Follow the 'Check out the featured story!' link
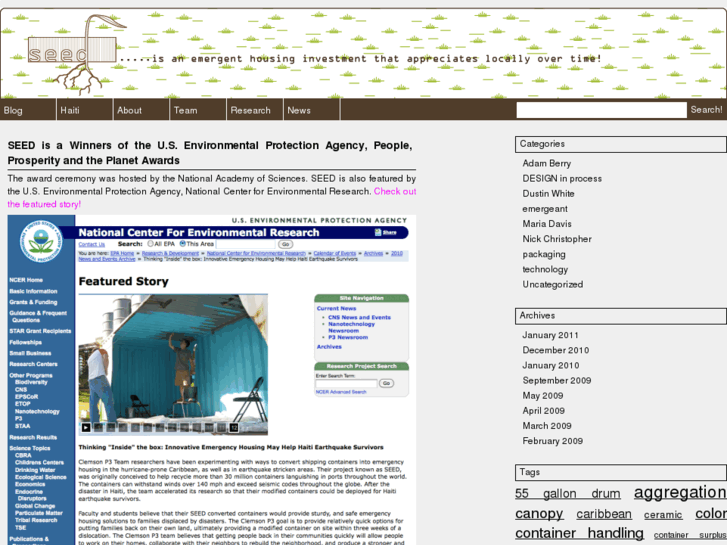This screenshot has width=727, height=545. (x=212, y=198)
